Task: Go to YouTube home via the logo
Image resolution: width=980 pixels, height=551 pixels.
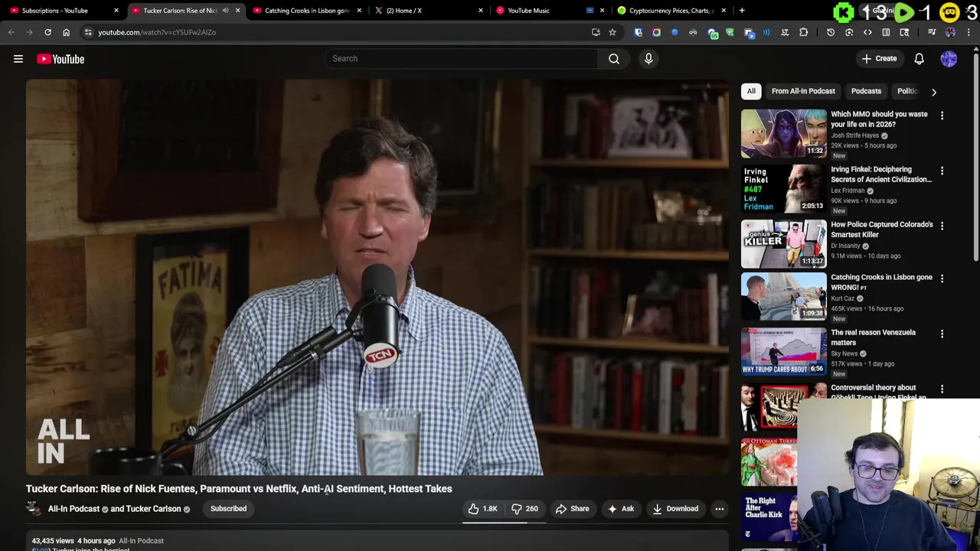Action: [60, 59]
